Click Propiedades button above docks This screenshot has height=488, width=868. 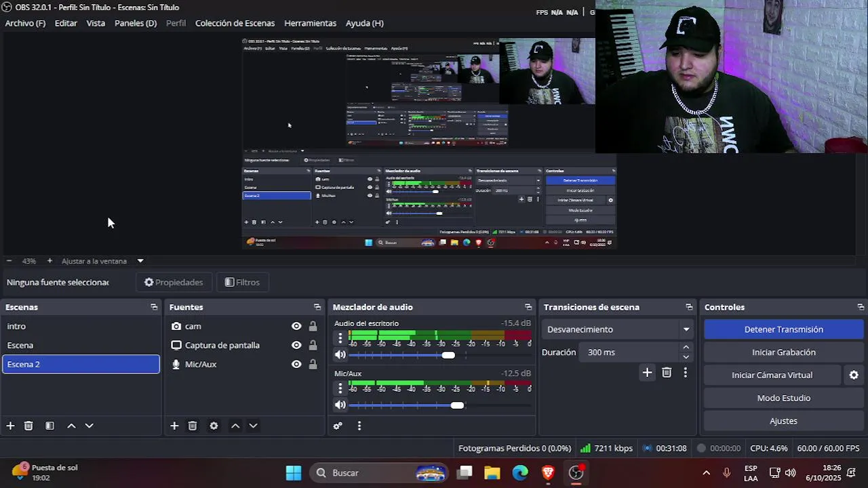(174, 282)
